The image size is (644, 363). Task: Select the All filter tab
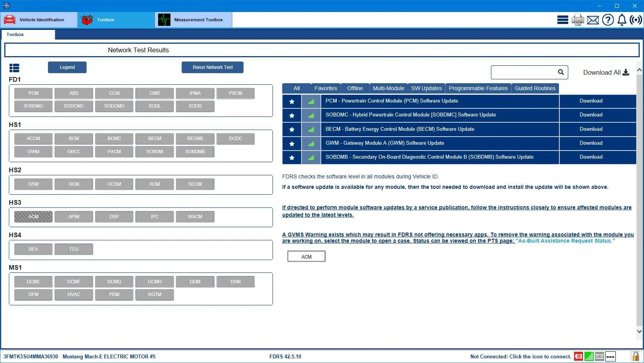click(x=296, y=88)
